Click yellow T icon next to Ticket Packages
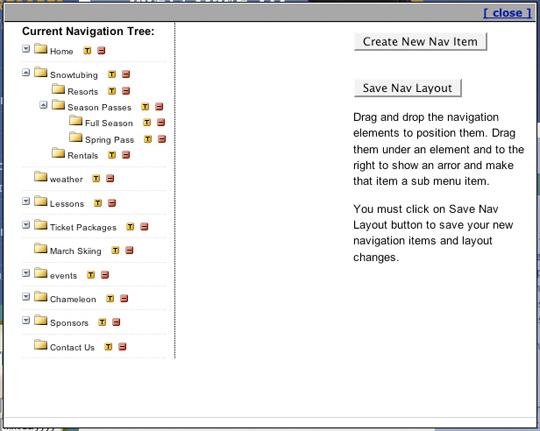540x431 pixels. click(x=130, y=227)
